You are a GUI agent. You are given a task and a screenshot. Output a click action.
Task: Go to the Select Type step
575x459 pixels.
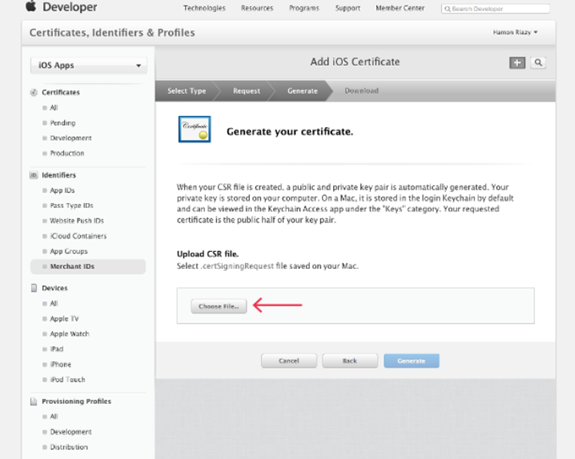coord(186,91)
